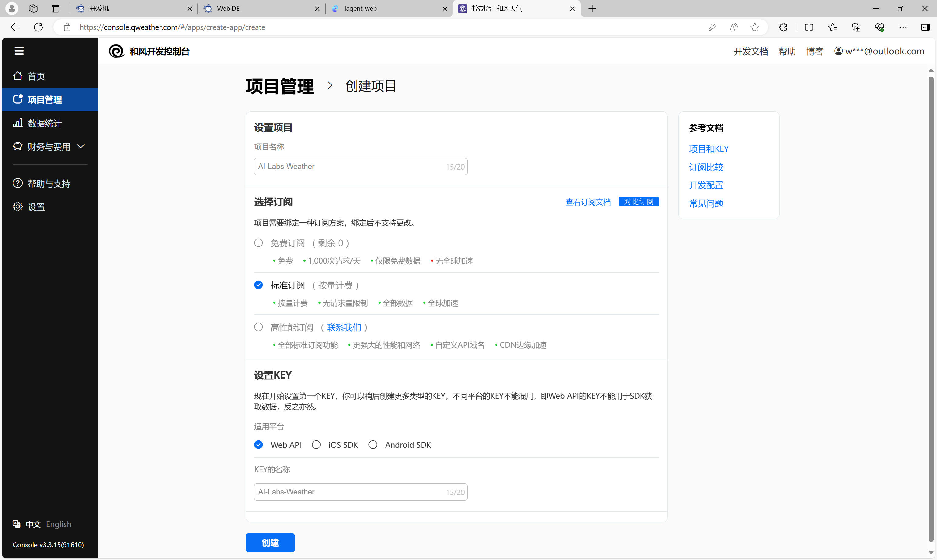Viewport: 937px width, 560px height.
Task: Click 联系我们 link
Action: pos(344,327)
